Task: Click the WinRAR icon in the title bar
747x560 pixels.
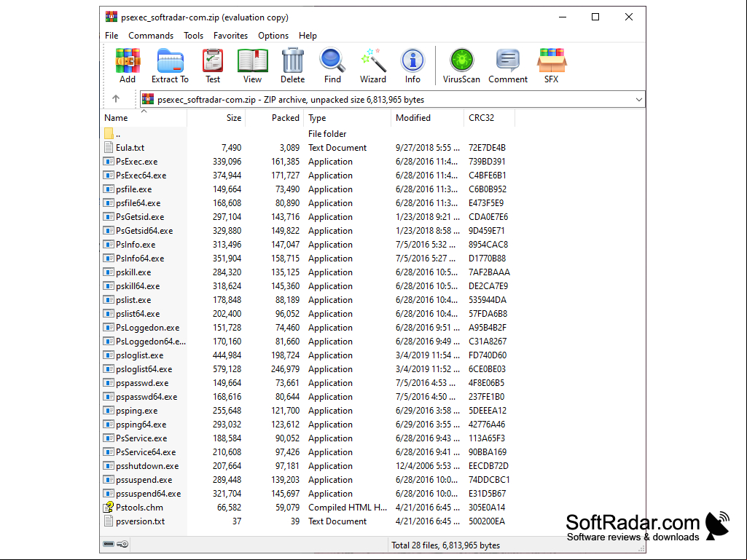Action: tap(111, 17)
